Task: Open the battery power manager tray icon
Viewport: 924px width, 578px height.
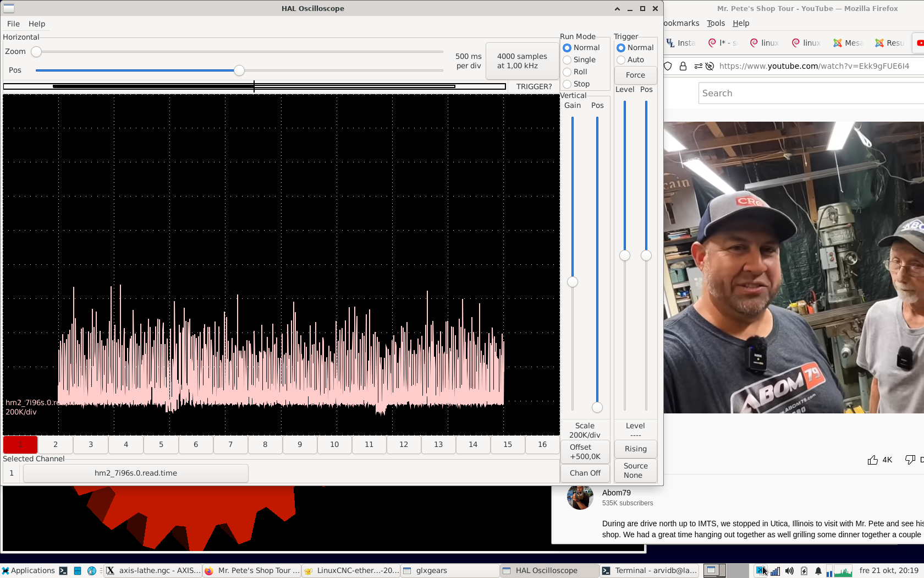Action: 804,571
